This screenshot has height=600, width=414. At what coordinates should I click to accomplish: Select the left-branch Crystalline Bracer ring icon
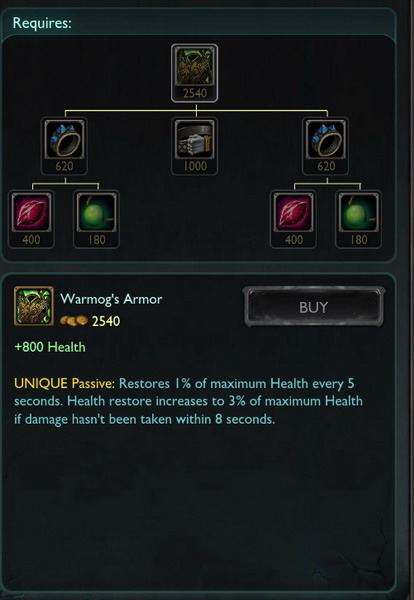click(64, 140)
